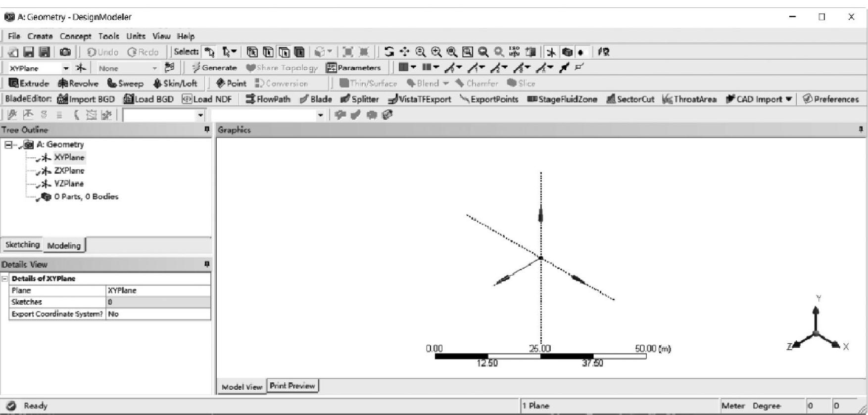Image resolution: width=868 pixels, height=415 pixels.
Task: Click the image capture camera icon
Action: (x=65, y=52)
